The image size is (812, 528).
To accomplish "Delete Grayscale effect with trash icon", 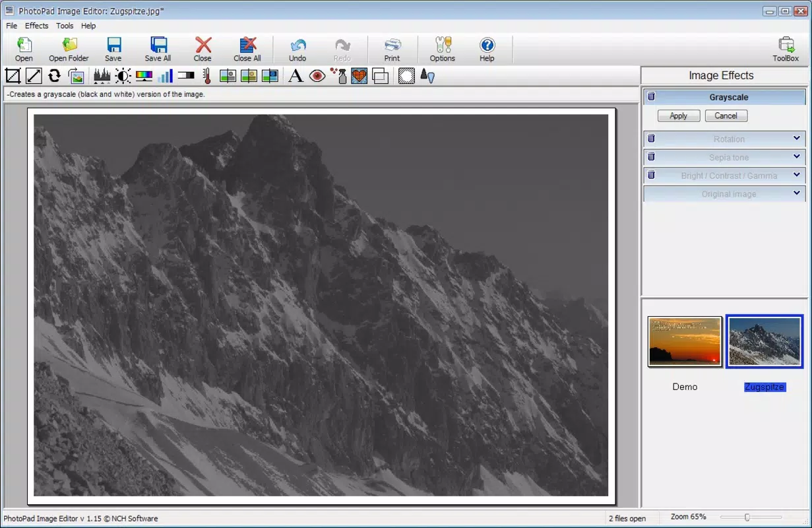I will pos(651,97).
